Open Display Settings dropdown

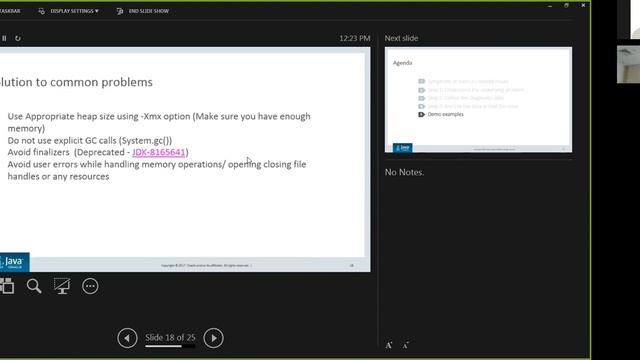point(74,11)
